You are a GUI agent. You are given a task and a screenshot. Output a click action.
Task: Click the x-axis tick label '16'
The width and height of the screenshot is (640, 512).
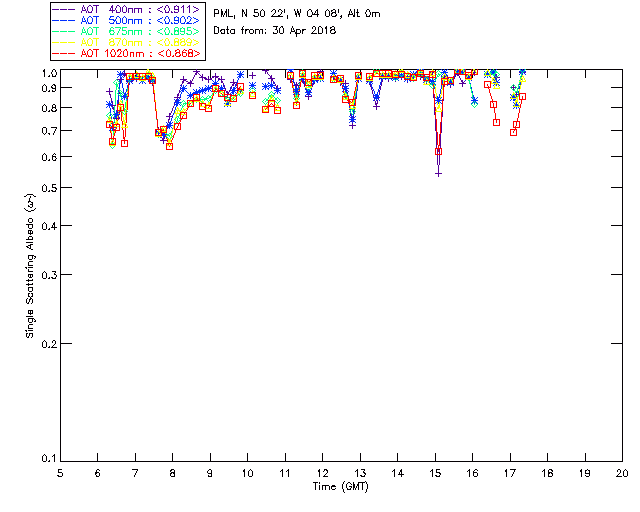(472, 473)
